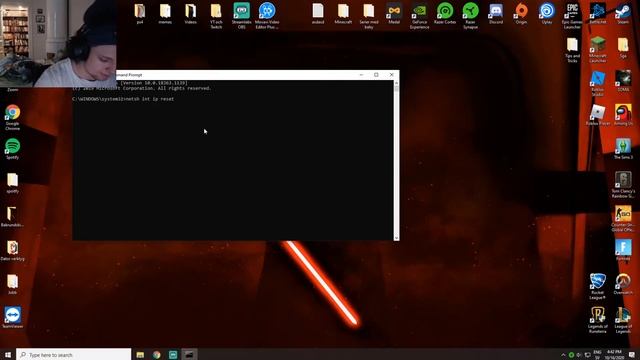Minimize the Command Prompt window
Viewport: 640px width, 360px height.
click(x=361, y=75)
